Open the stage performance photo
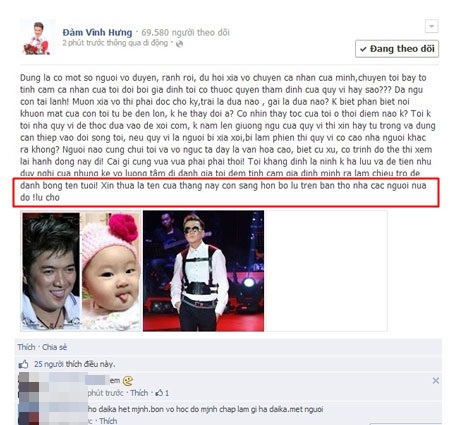 click(x=203, y=271)
